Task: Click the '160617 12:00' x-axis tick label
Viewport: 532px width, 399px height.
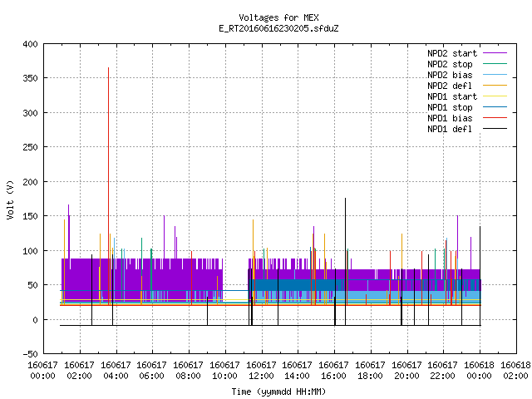Action: [261, 371]
